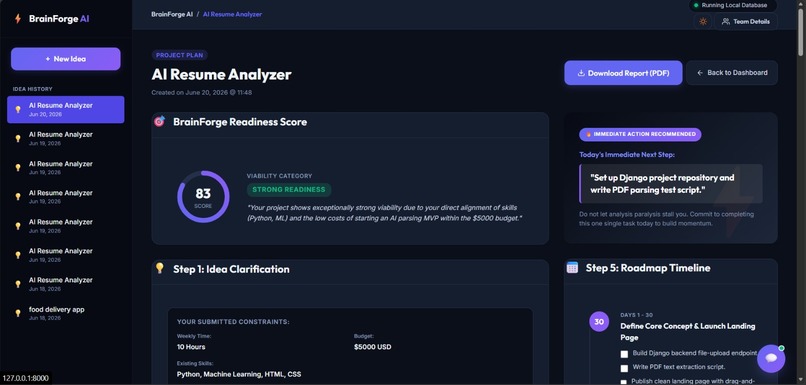Create a New Idea
The width and height of the screenshot is (806, 385).
pyautogui.click(x=66, y=59)
